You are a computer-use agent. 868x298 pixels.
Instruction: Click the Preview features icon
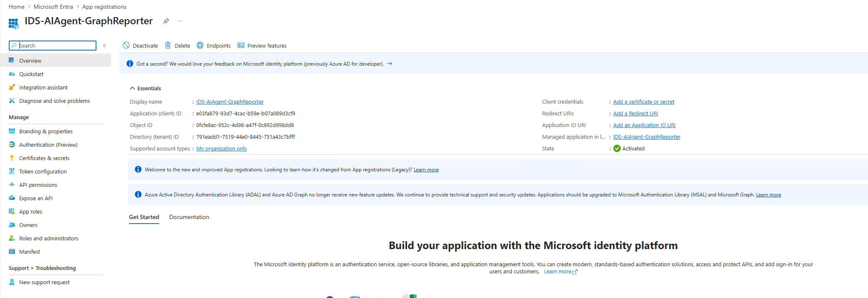coord(241,45)
